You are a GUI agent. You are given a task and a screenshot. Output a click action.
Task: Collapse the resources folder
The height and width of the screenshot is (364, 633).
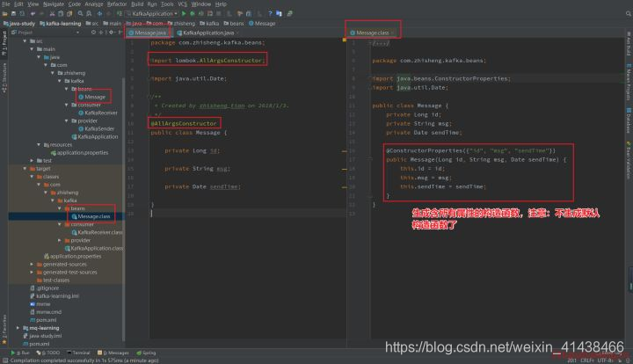[39, 145]
